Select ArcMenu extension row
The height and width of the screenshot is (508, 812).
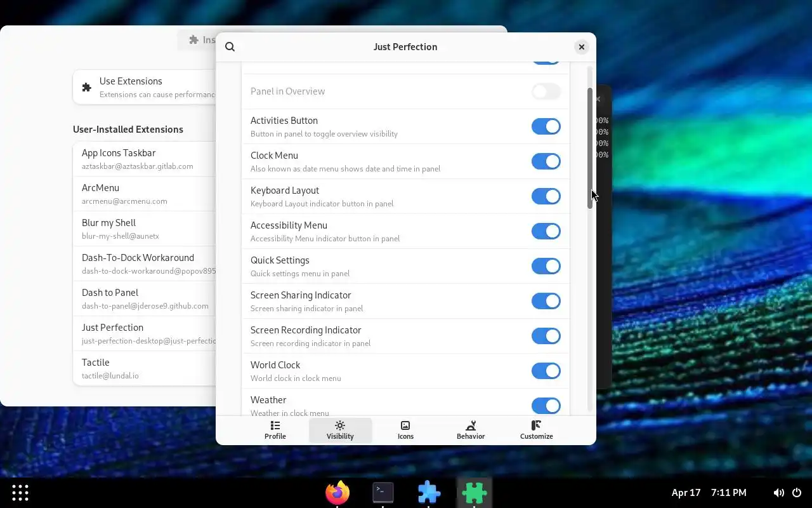[145, 194]
